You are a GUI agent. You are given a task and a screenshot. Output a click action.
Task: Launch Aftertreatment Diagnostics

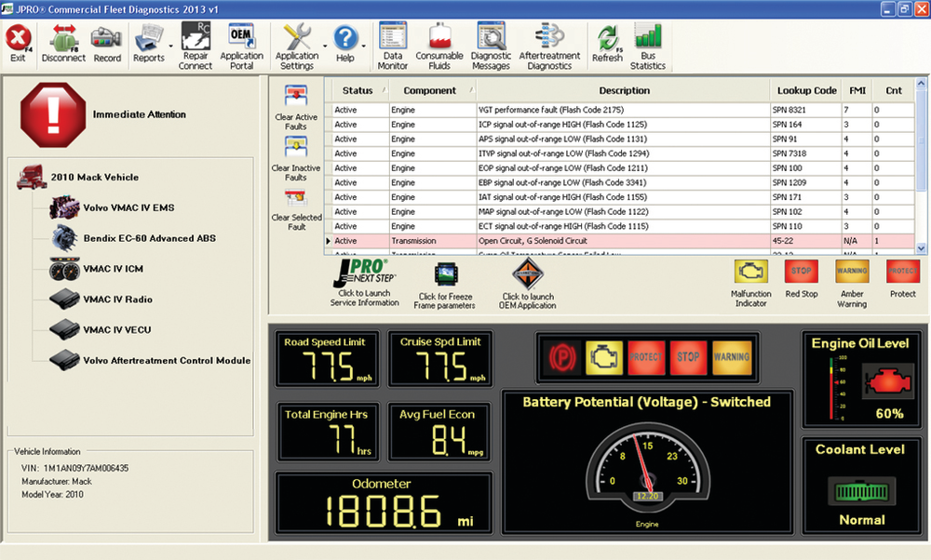549,42
